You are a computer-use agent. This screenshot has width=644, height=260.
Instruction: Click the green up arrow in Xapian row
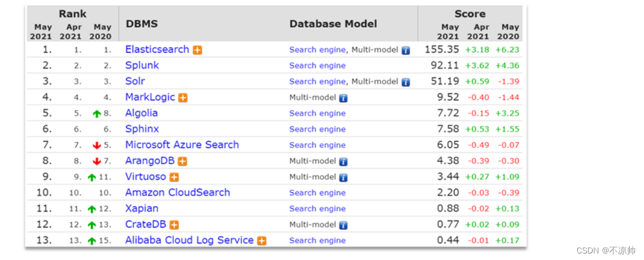point(92,209)
